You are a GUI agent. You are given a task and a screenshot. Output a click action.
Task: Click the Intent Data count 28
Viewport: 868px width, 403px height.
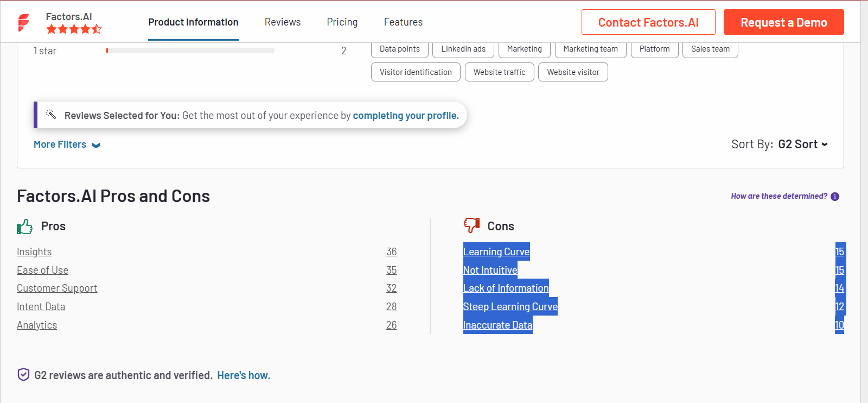(392, 307)
